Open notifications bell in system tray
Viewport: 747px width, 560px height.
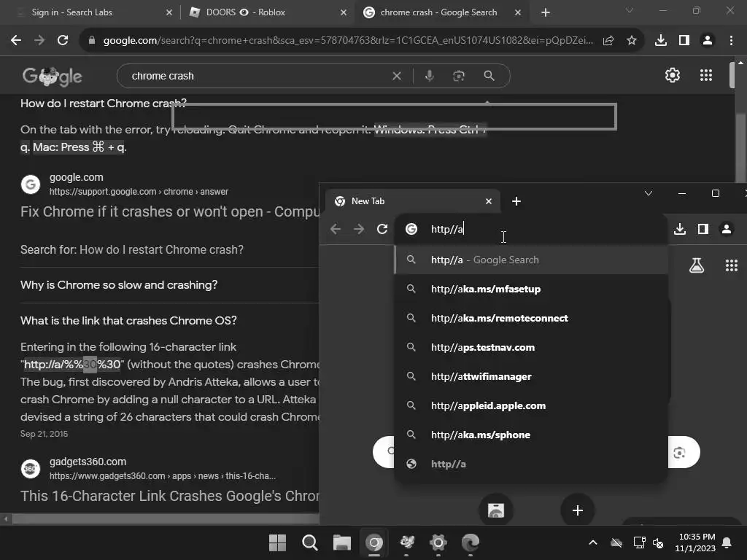[x=727, y=542]
